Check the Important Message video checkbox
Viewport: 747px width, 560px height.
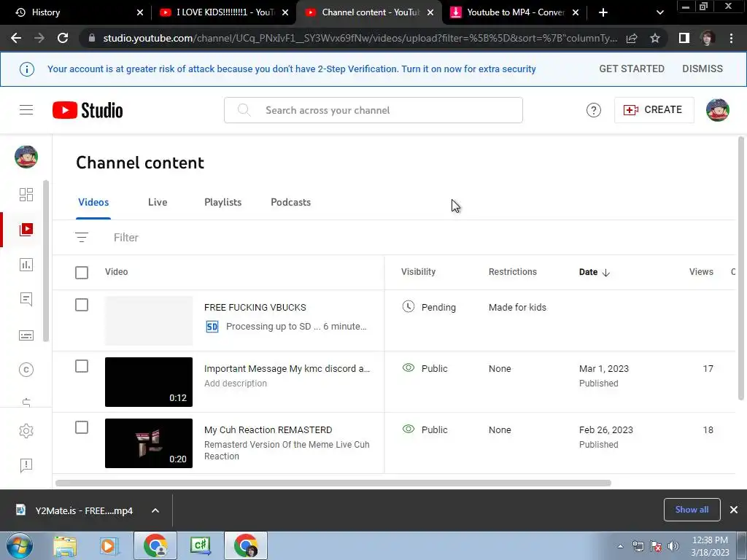pos(82,366)
